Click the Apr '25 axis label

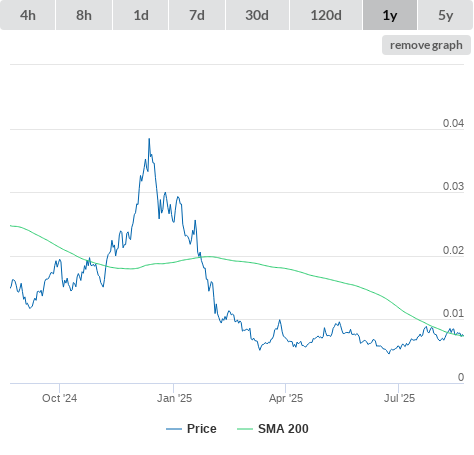tap(286, 398)
